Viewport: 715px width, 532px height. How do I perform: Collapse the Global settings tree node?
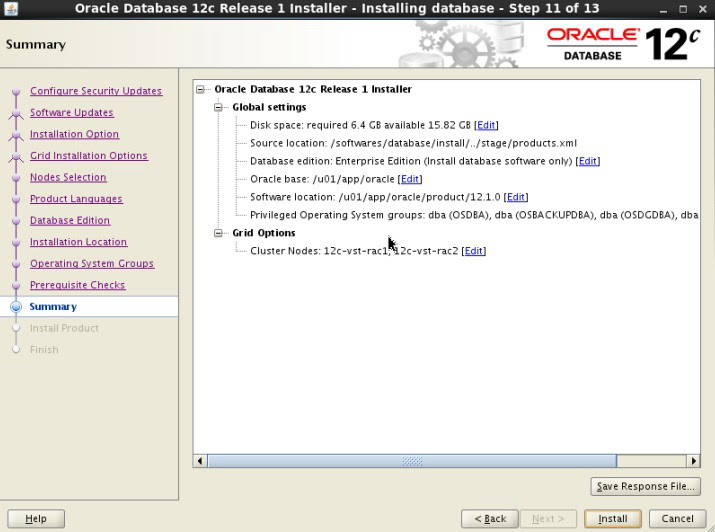218,107
